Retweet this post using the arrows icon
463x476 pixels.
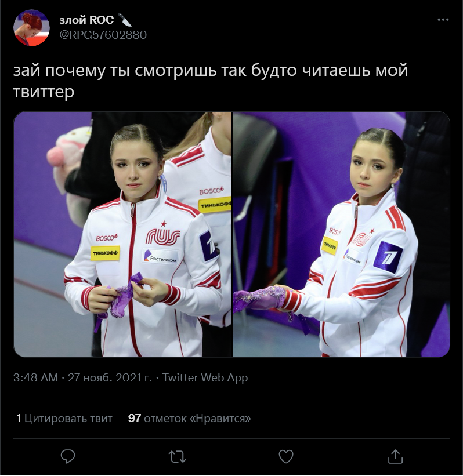(177, 456)
